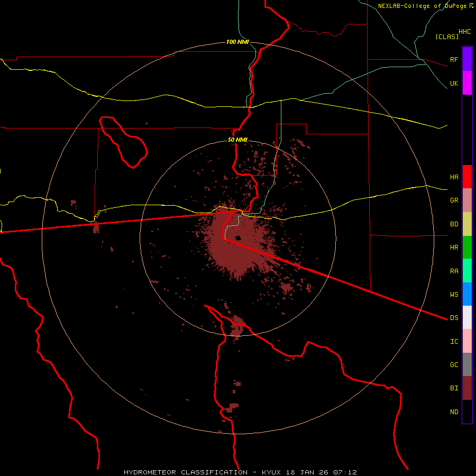This screenshot has width=476, height=476.
Task: Click the WS legend label
Action: pyautogui.click(x=454, y=294)
